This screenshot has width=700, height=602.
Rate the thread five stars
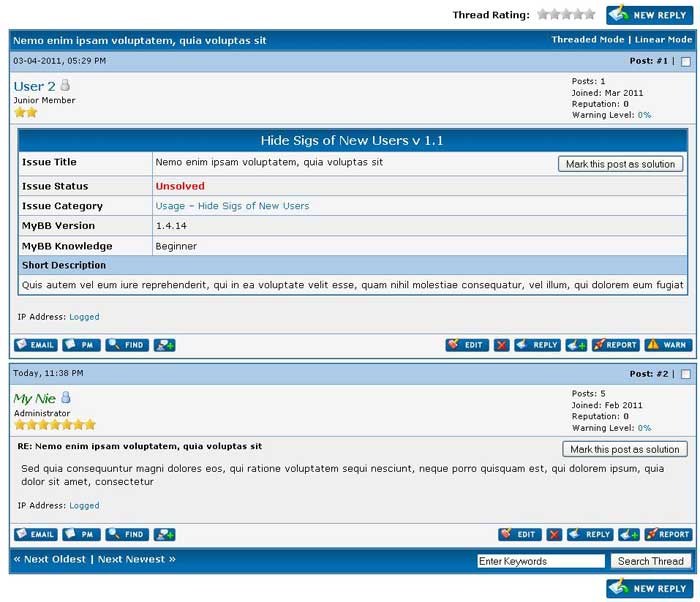pos(590,14)
